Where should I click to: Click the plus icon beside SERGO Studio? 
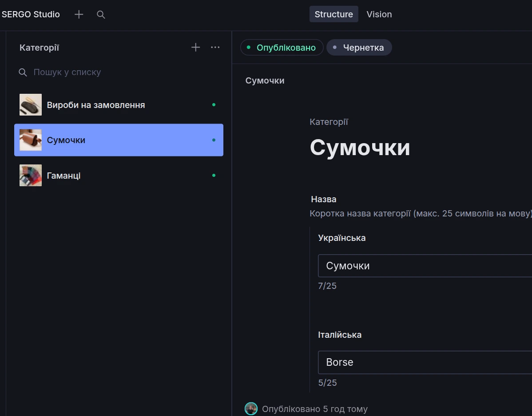(79, 14)
